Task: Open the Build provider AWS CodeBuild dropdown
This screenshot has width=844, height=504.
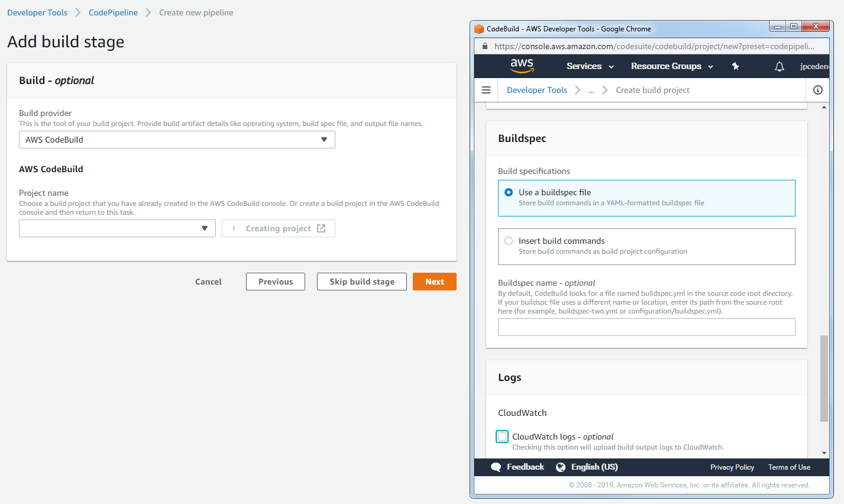Action: (177, 140)
